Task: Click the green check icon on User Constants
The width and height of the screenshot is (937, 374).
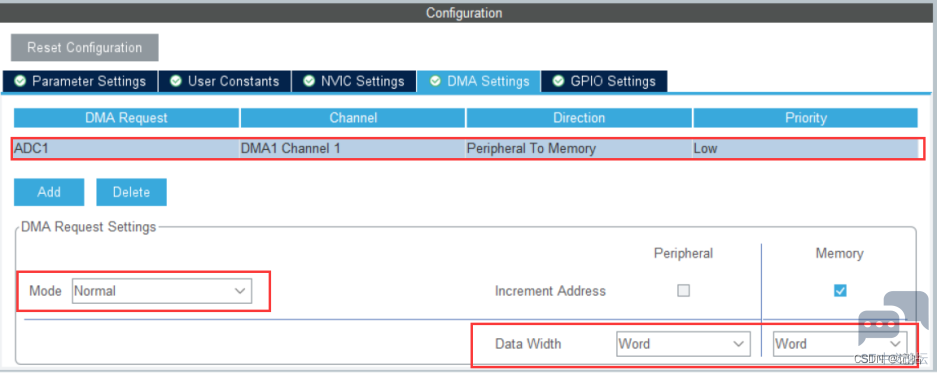Action: click(x=176, y=81)
